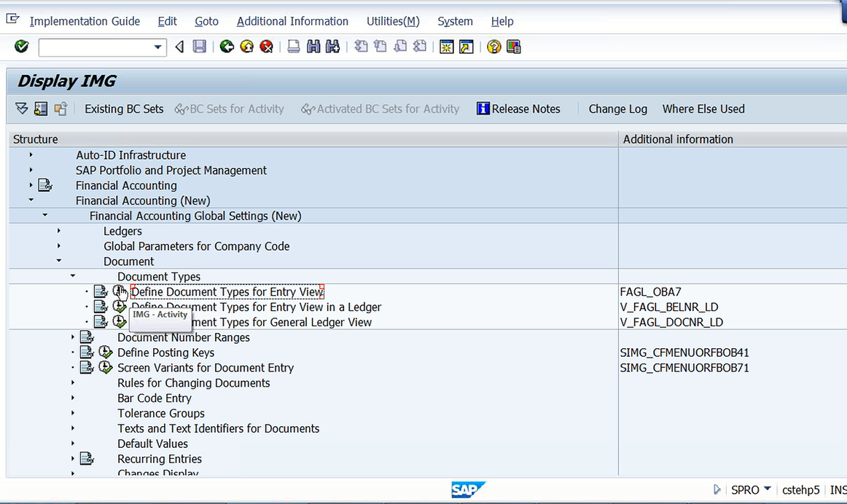Collapse Financial Accounting Global Settings (New)

pyautogui.click(x=45, y=216)
